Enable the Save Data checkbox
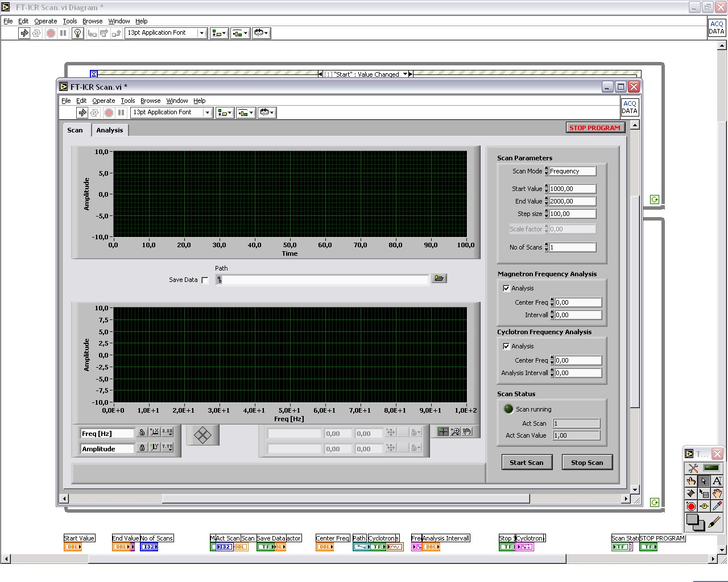 [205, 280]
